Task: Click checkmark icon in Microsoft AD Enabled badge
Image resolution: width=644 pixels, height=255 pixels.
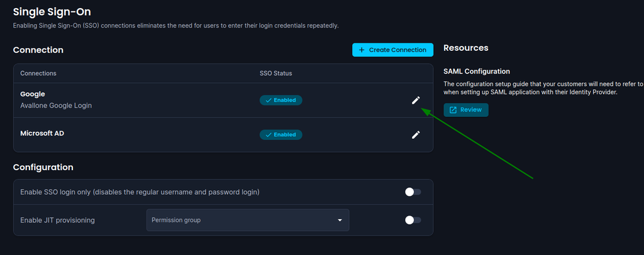Action: [269, 135]
